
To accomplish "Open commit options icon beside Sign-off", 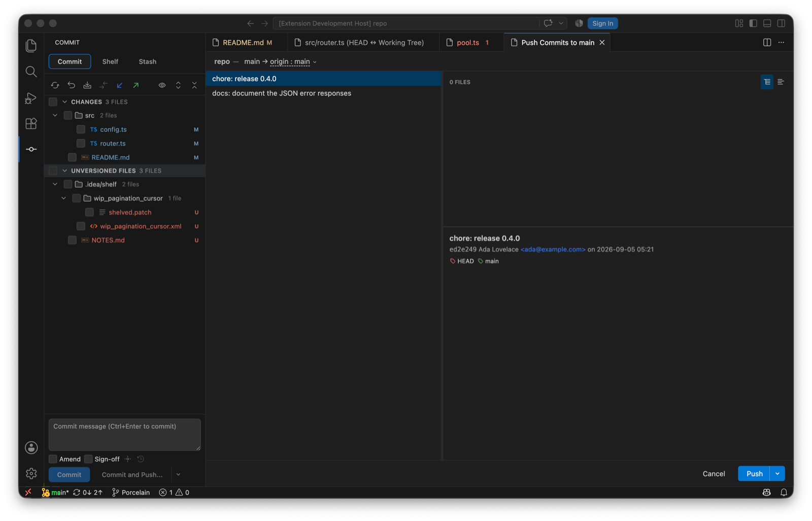I will click(128, 459).
